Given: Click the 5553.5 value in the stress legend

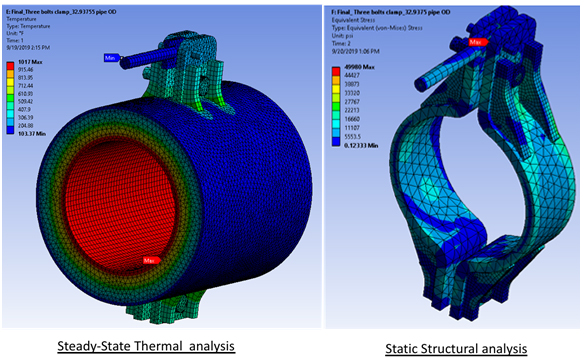Looking at the screenshot, I should 352,137.
